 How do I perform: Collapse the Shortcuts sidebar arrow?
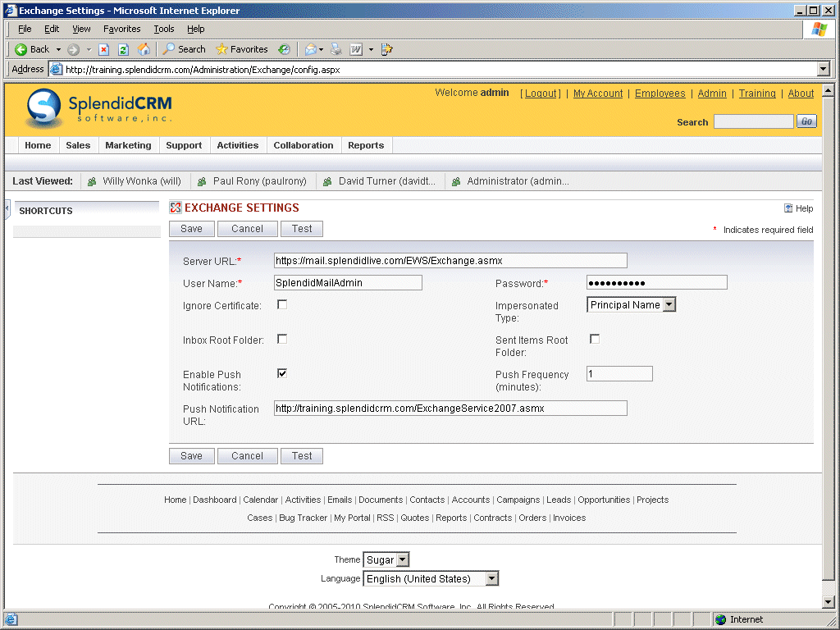[x=7, y=209]
